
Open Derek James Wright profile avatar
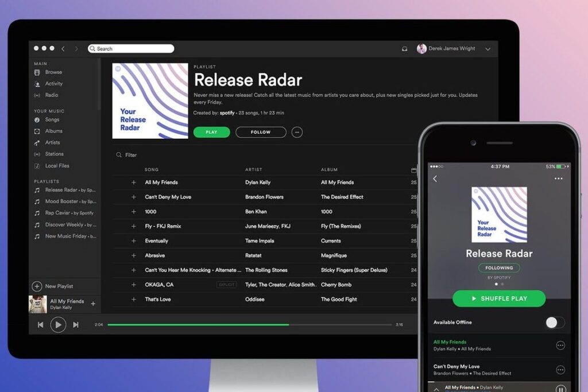(421, 49)
